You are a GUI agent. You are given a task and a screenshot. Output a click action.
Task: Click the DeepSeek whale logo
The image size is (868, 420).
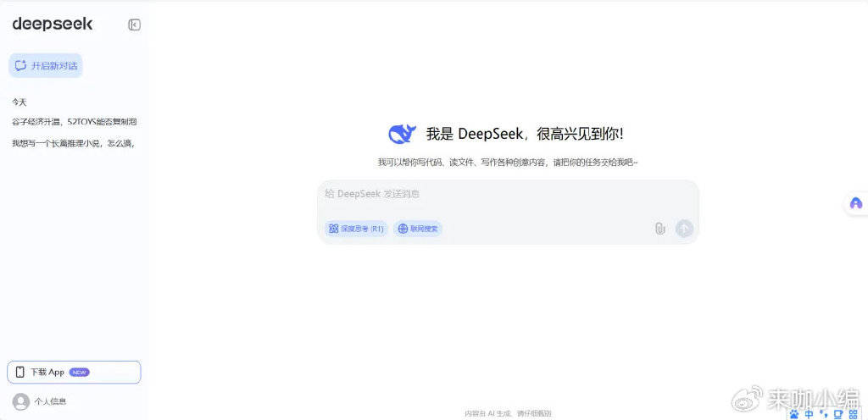pos(403,134)
